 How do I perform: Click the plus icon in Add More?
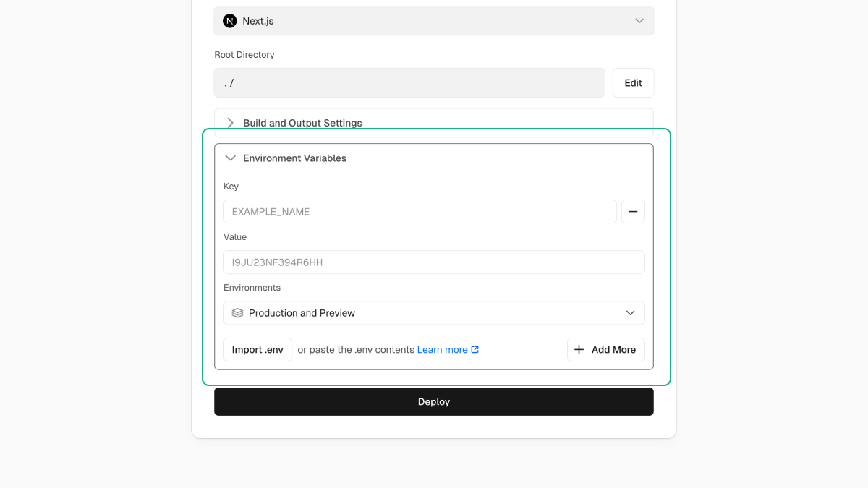point(579,350)
